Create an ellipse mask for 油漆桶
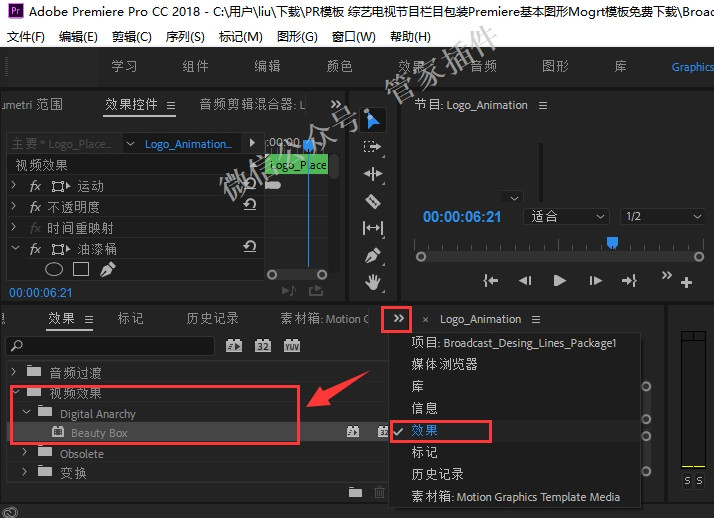 tap(54, 269)
